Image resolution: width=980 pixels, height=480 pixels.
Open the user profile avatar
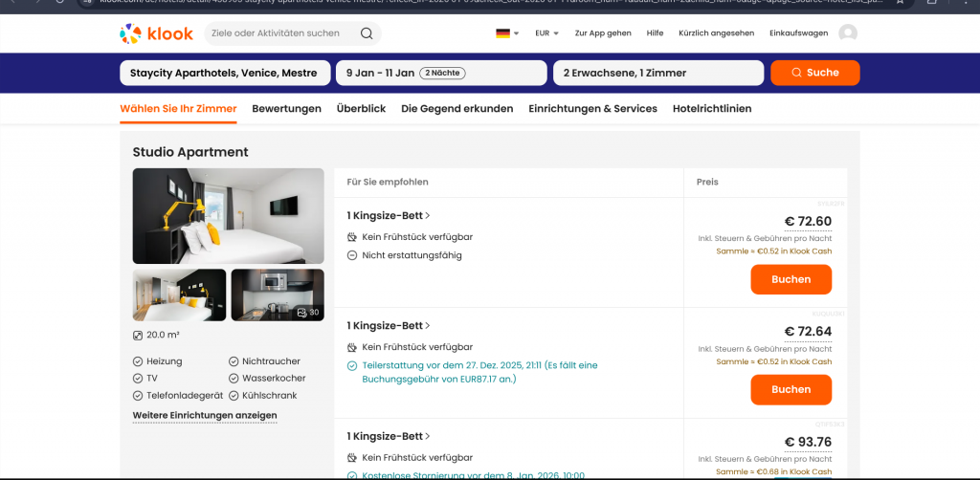click(847, 33)
